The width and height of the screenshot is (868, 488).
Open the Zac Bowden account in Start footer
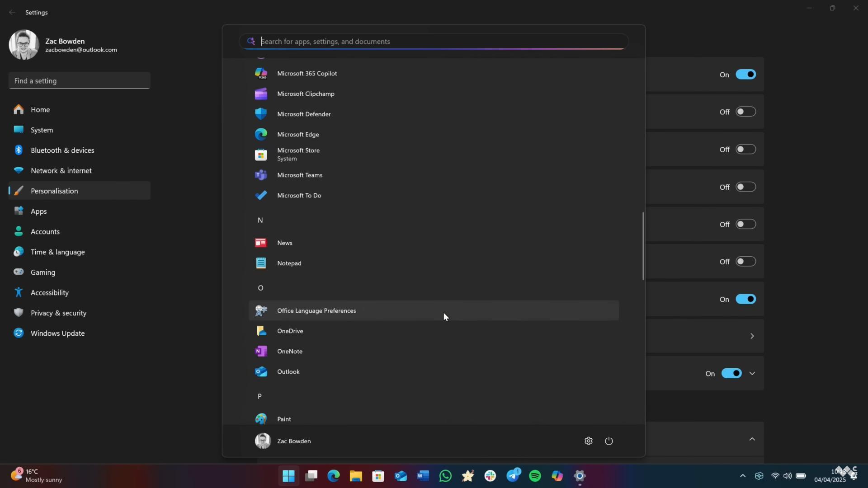tap(283, 441)
